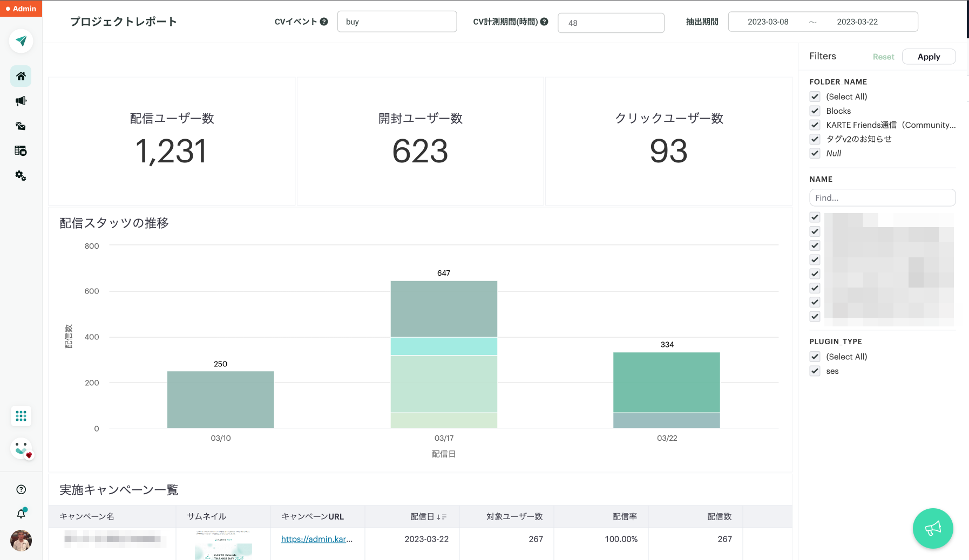
Task: Click the paper plane logo icon
Action: [21, 41]
